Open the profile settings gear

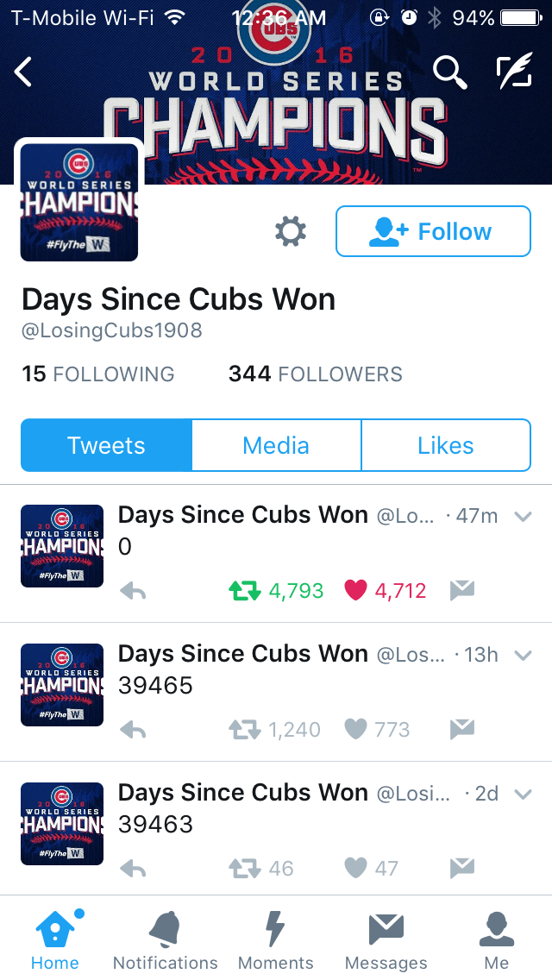pos(291,231)
